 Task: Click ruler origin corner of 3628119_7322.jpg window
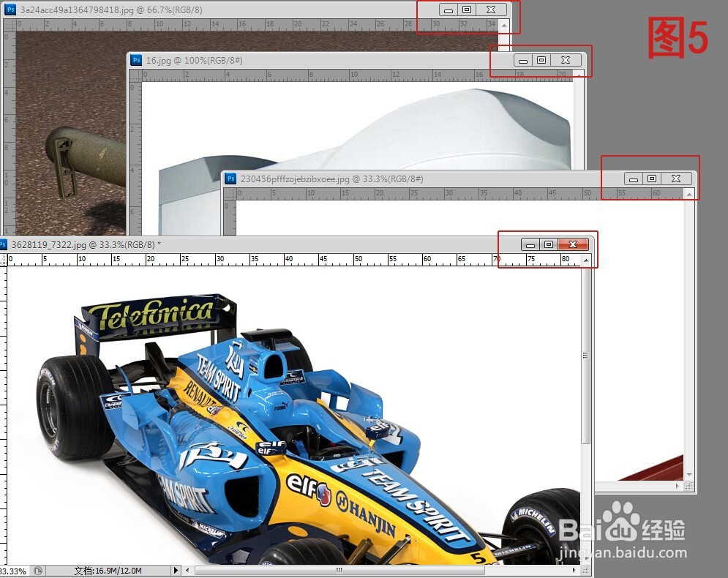pos(3,260)
